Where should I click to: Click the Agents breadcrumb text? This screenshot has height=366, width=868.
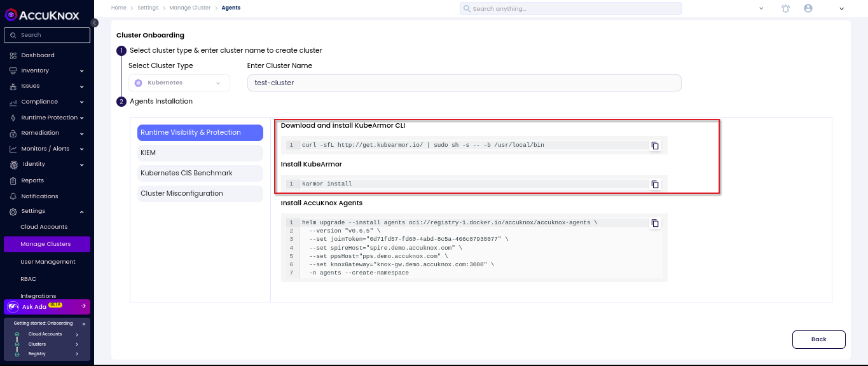pos(231,8)
